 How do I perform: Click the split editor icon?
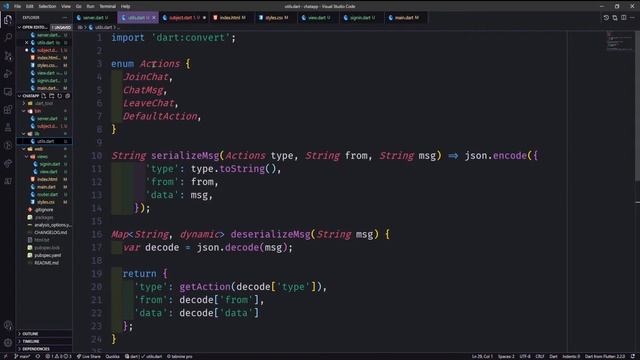pos(624,18)
